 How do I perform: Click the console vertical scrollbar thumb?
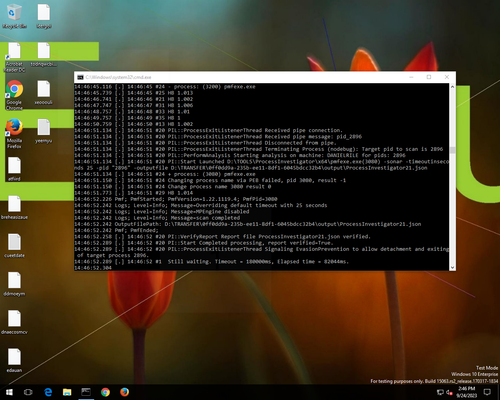click(x=452, y=150)
